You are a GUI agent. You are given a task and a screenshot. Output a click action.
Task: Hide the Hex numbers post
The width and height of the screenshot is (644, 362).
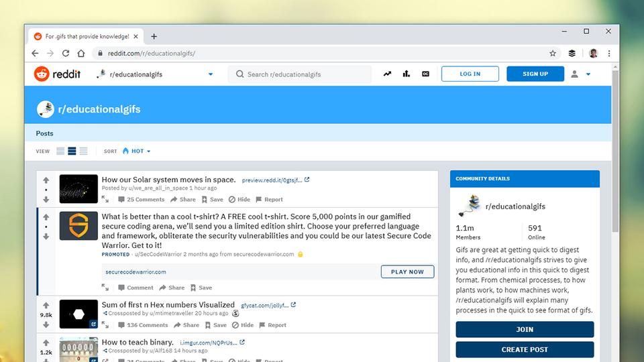(x=243, y=325)
